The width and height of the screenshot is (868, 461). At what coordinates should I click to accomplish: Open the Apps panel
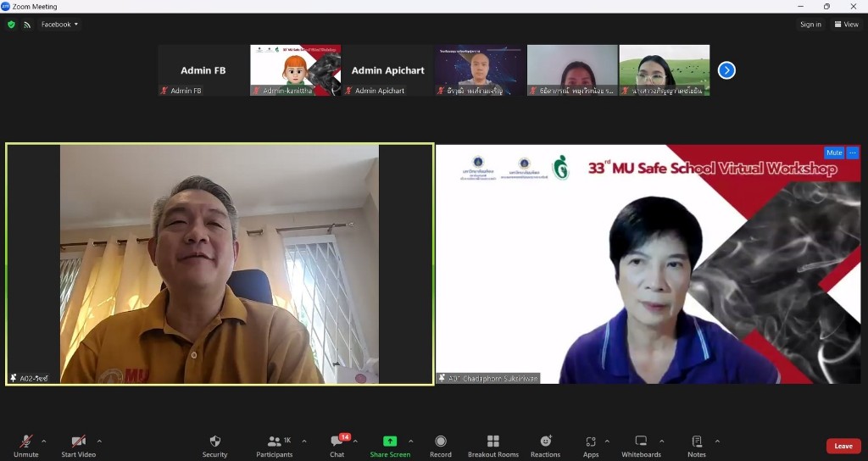coord(591,446)
